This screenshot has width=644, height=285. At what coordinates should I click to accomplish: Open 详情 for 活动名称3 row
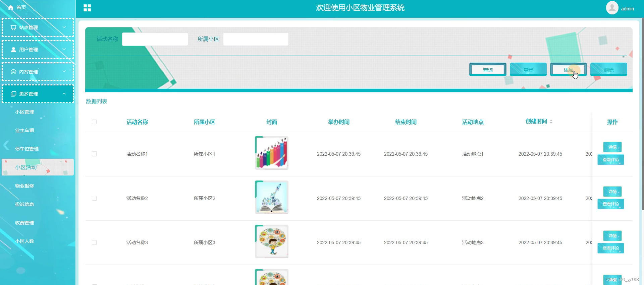[x=612, y=236]
